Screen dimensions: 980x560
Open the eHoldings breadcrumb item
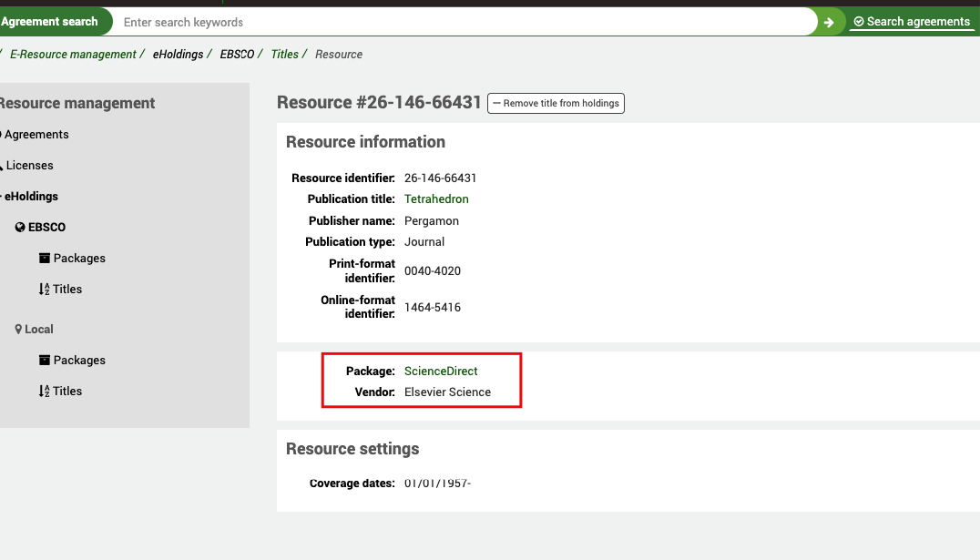click(179, 54)
